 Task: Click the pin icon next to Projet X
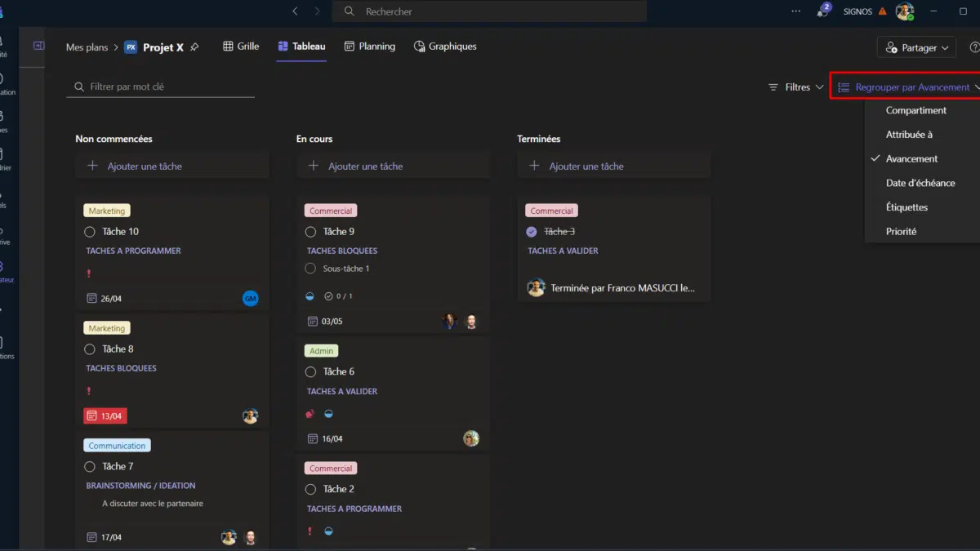coord(194,47)
